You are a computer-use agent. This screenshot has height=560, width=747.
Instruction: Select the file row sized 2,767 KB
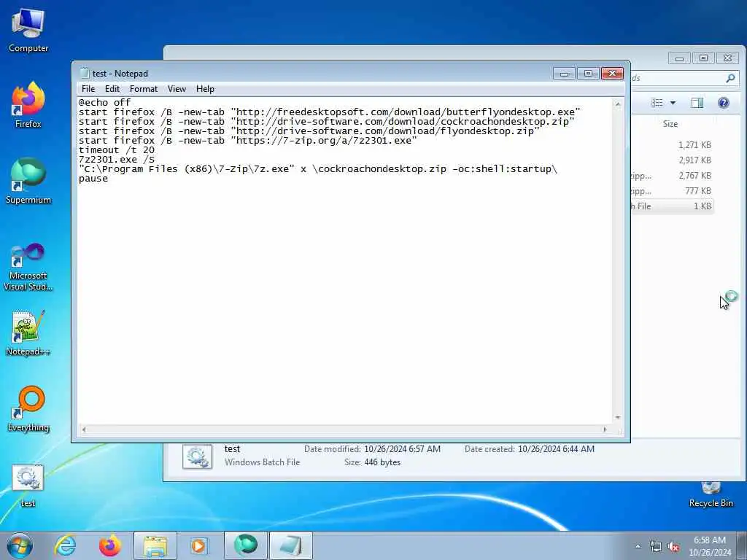[x=673, y=175]
